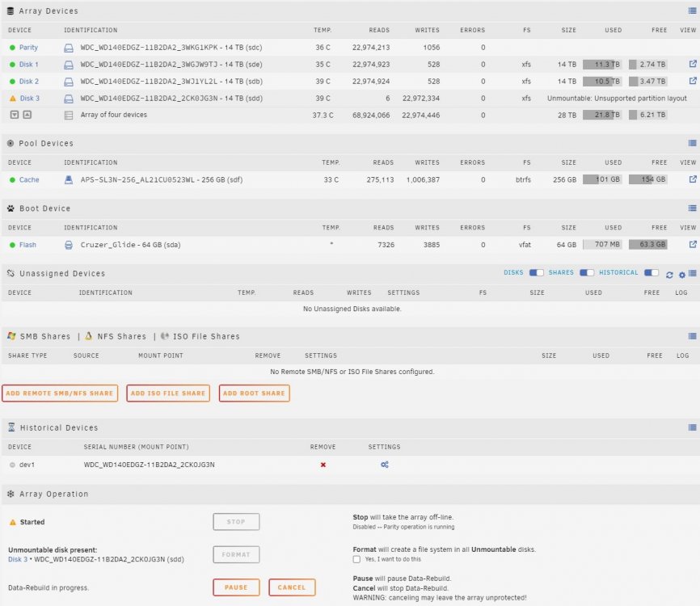Check 'Yes, I want to do this'

[x=356, y=559]
